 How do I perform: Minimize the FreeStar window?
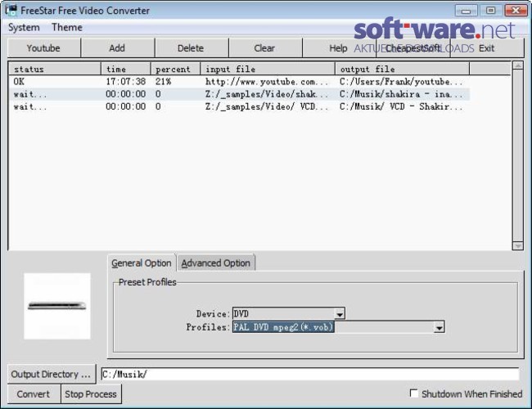(467, 11)
